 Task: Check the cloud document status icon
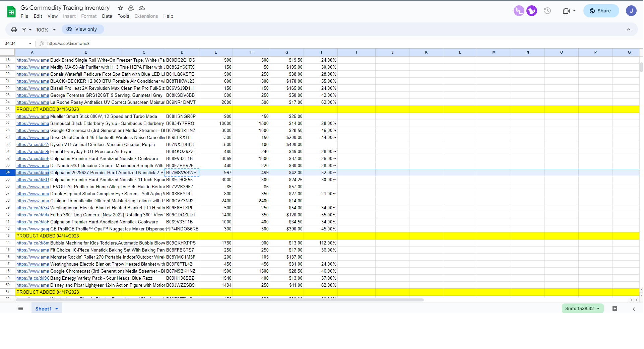point(142,8)
